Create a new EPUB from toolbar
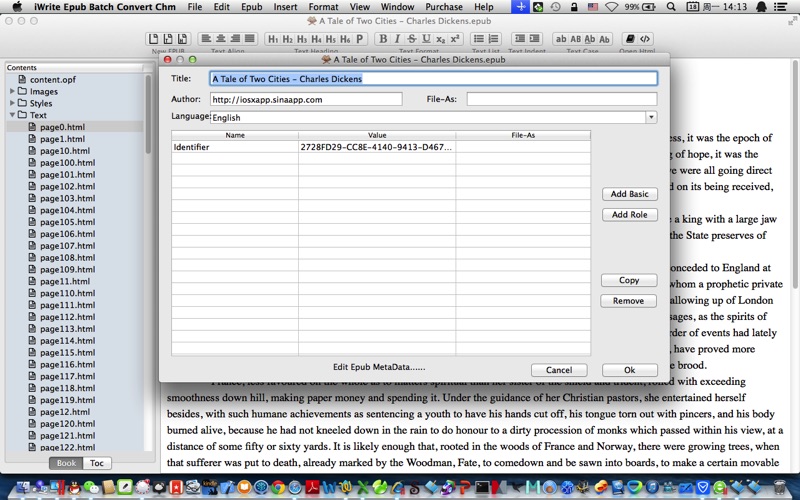800x500 pixels. click(x=153, y=39)
